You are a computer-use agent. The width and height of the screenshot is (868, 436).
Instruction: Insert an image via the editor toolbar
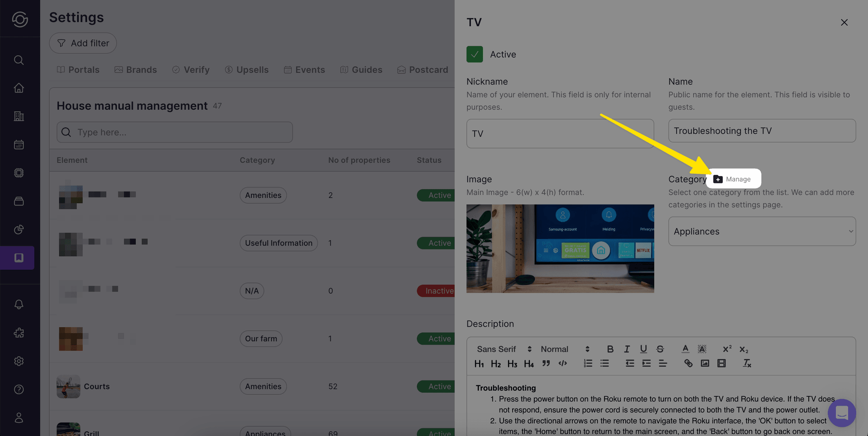pos(705,363)
